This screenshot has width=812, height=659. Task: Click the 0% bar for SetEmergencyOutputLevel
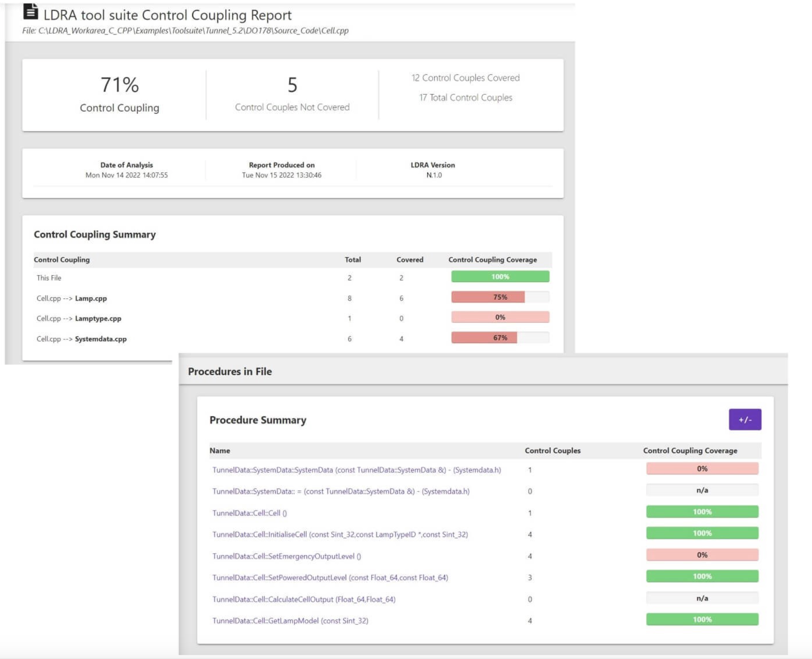[702, 555]
